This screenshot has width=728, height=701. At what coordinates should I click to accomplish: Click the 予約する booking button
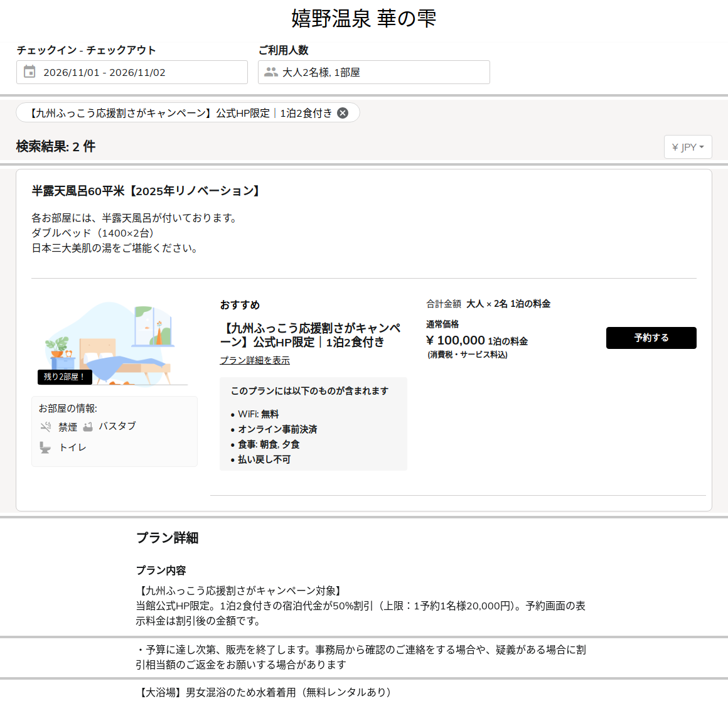tap(651, 338)
